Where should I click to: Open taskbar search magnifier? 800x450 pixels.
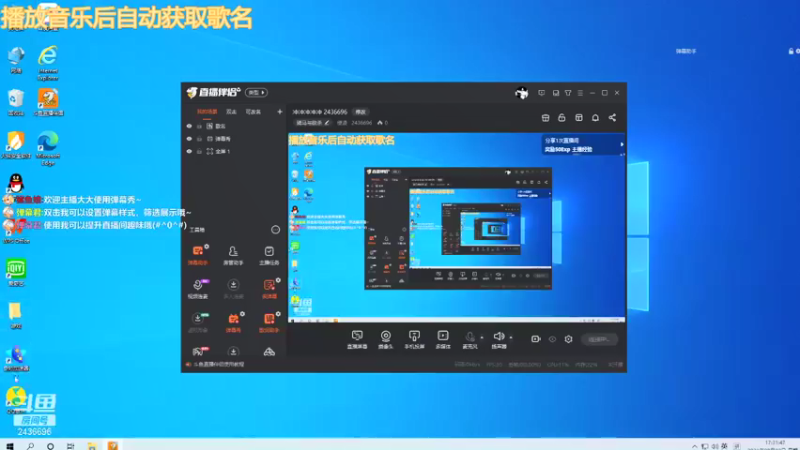(x=31, y=446)
